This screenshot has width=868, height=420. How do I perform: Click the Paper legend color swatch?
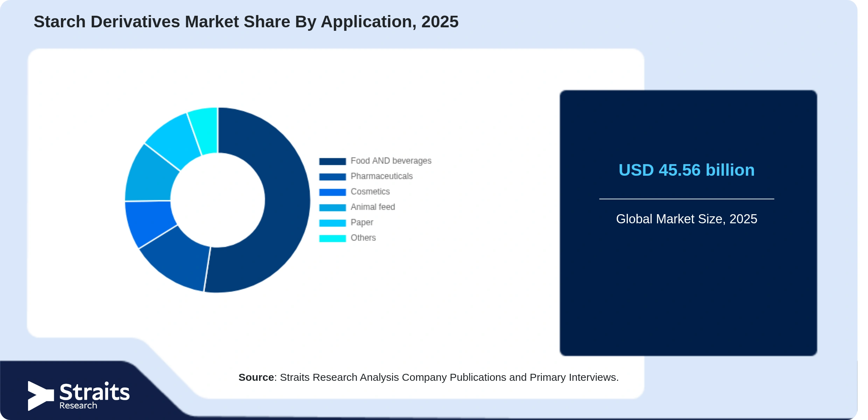(332, 223)
